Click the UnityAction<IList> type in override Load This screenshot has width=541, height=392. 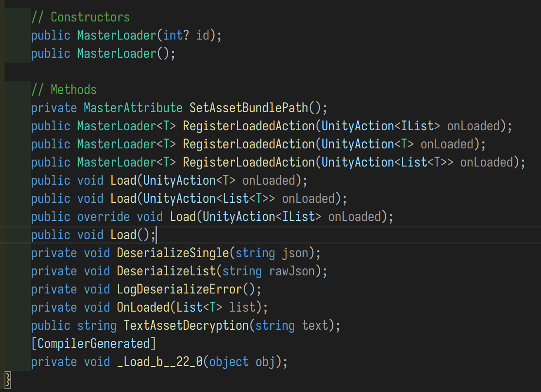pyautogui.click(x=262, y=217)
